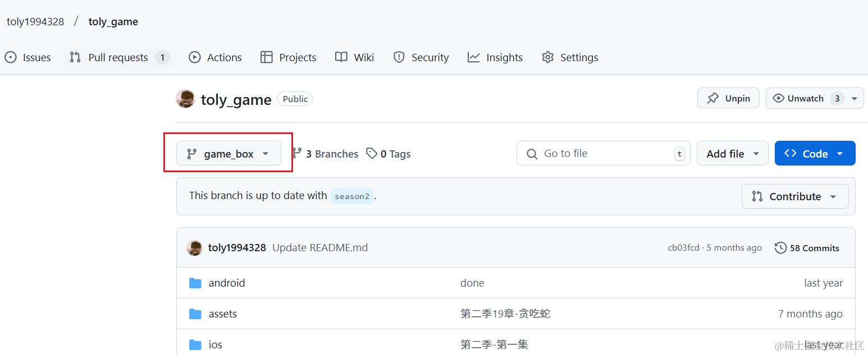Click the branch icon in game_box selector

(192, 154)
